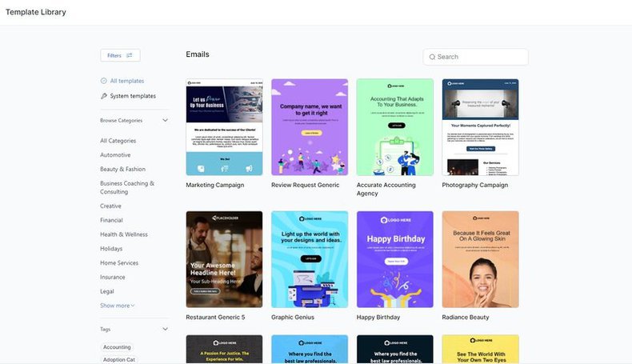
Task: Open the Photography Campaign template preview
Action: coord(480,127)
